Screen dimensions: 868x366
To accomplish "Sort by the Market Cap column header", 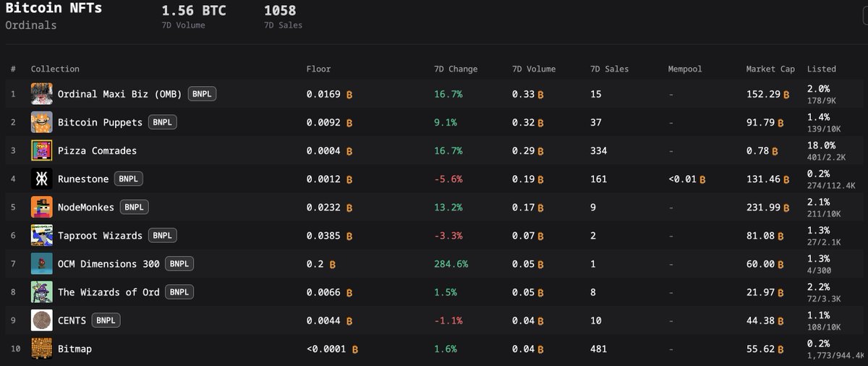I will click(x=770, y=69).
